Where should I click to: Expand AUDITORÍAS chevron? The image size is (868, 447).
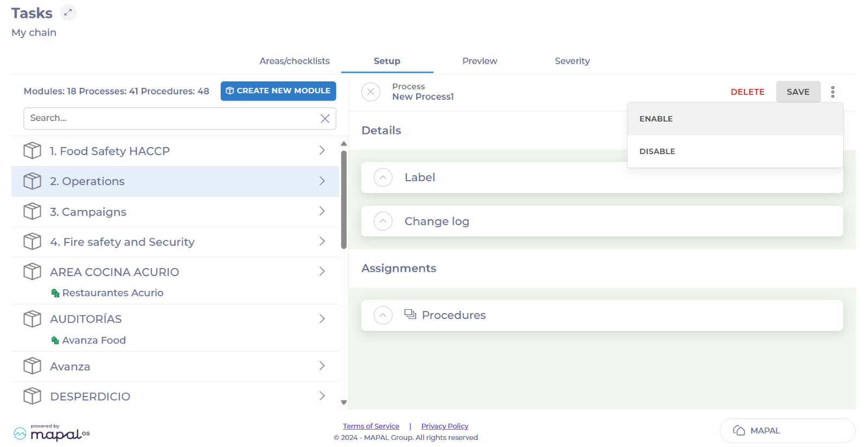(x=322, y=318)
